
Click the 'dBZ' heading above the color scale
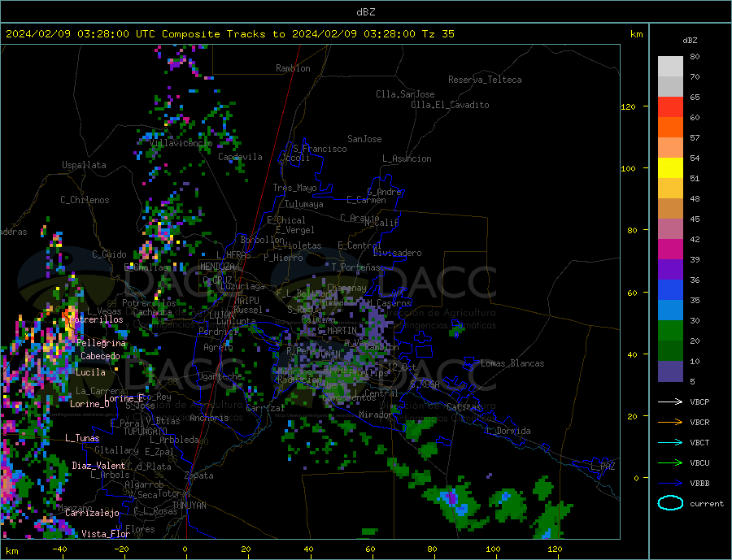coord(690,41)
